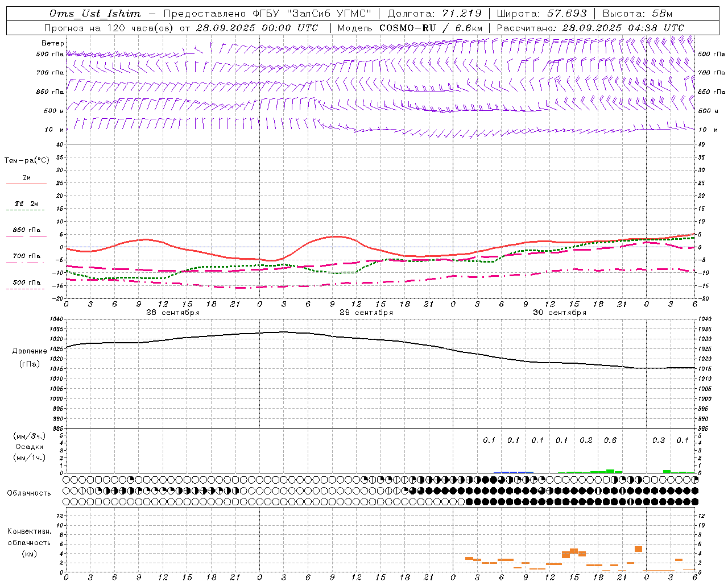
Task: Click the Осадки precipitation label
Action: pyautogui.click(x=29, y=447)
